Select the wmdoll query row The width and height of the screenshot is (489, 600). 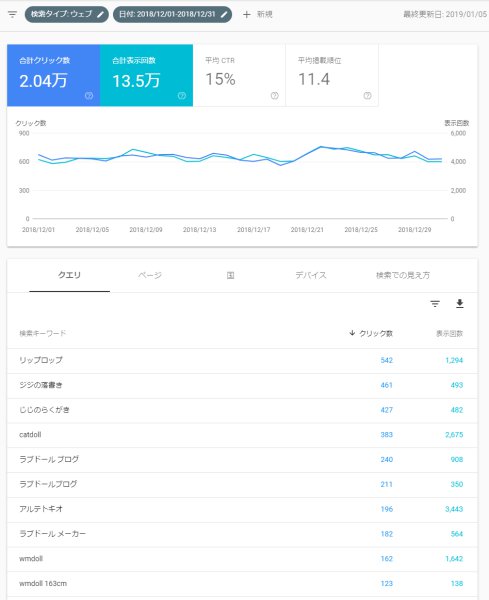click(242, 559)
